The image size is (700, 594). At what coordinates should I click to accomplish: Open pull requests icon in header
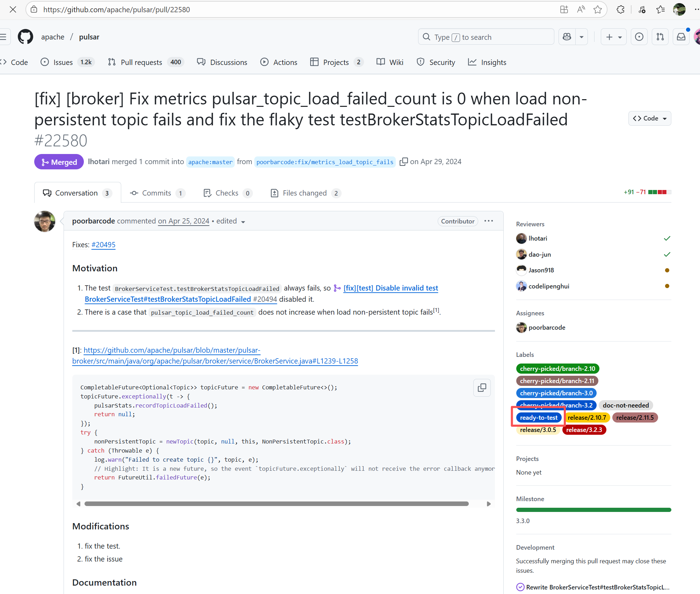(x=660, y=37)
